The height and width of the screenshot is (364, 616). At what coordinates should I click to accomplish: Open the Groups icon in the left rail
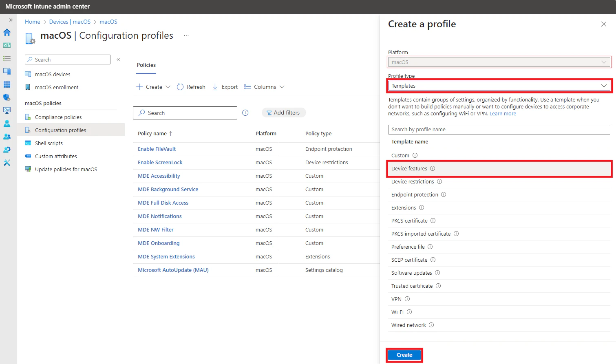click(x=7, y=137)
